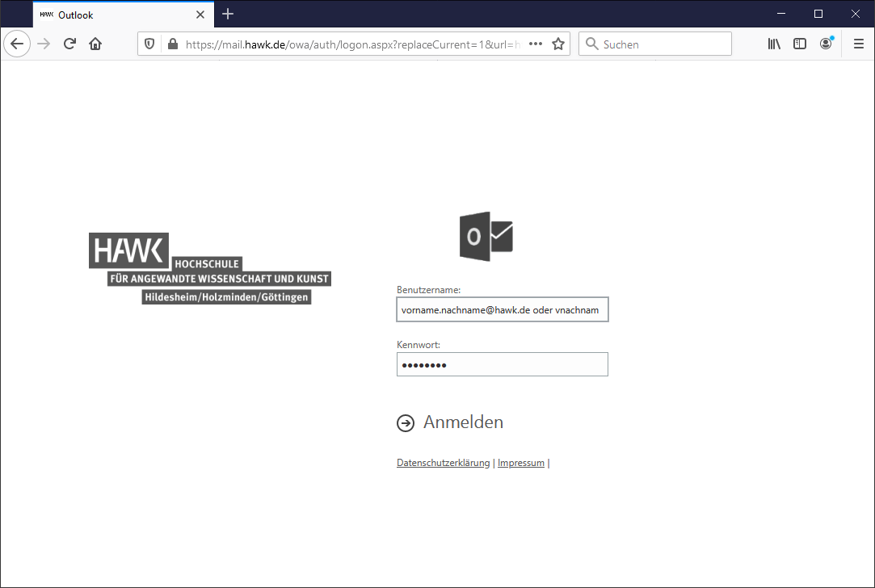Open the Datenschutzerklärung link

click(443, 464)
